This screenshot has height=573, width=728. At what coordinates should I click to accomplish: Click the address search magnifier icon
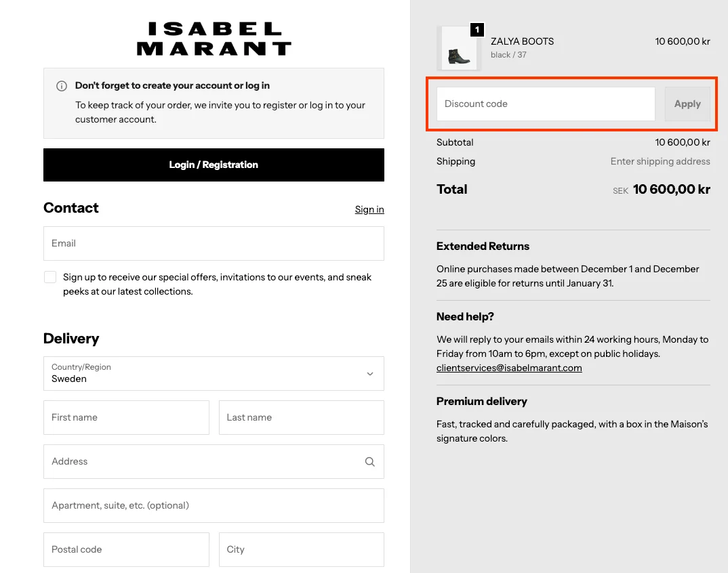(x=369, y=462)
